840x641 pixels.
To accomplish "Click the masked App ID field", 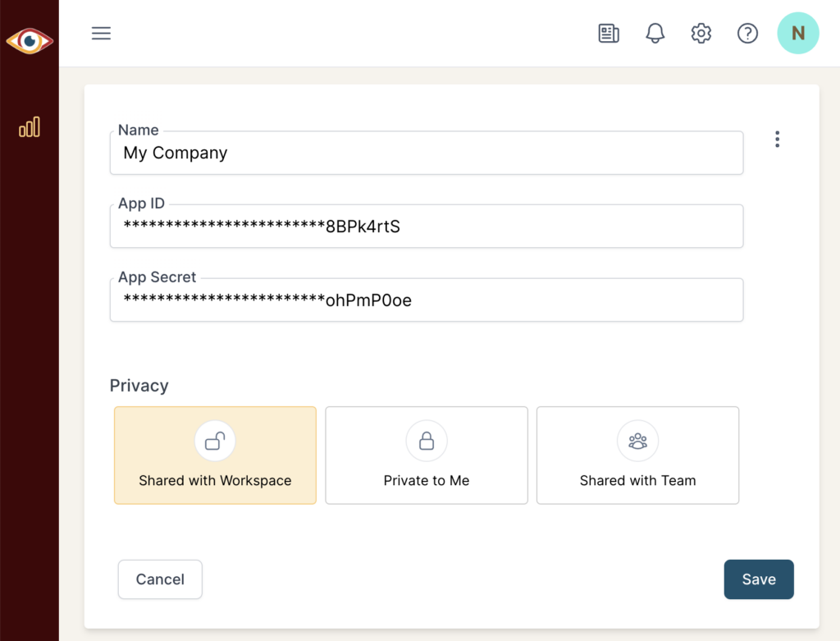I will pos(426,227).
